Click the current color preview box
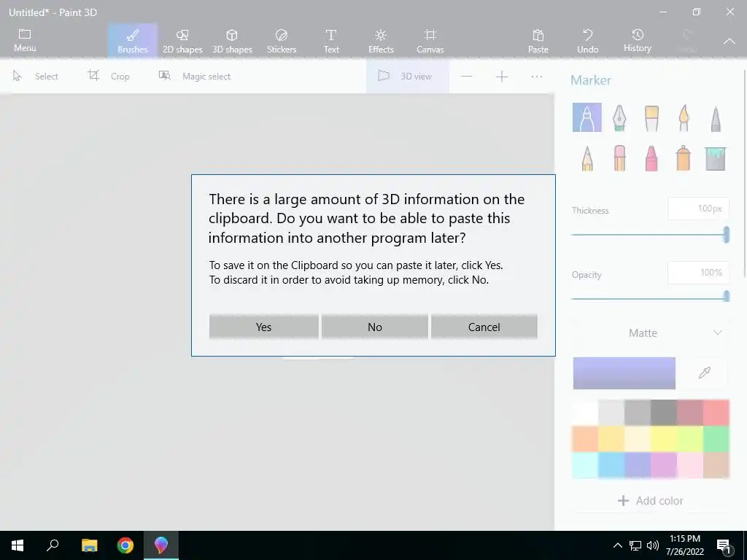 pos(624,373)
